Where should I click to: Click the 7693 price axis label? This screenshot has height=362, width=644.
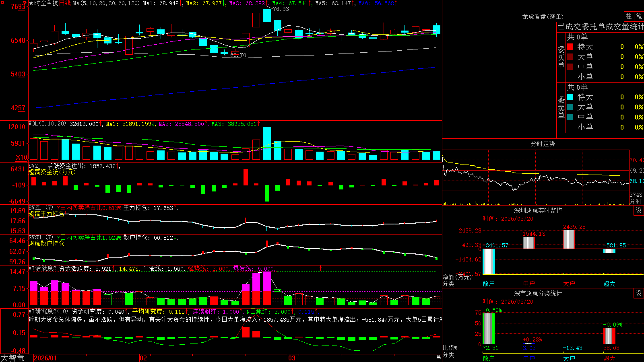18,6
